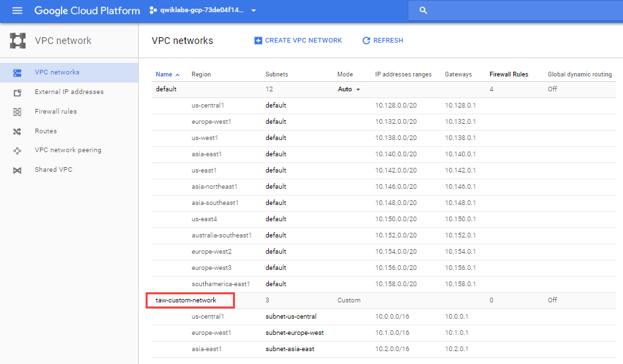Open the taw-custom-network link

click(x=186, y=300)
